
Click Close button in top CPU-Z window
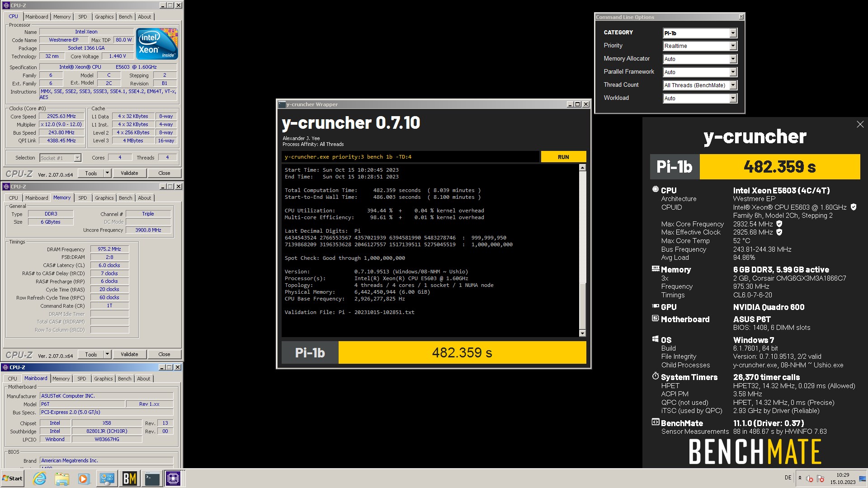[164, 173]
